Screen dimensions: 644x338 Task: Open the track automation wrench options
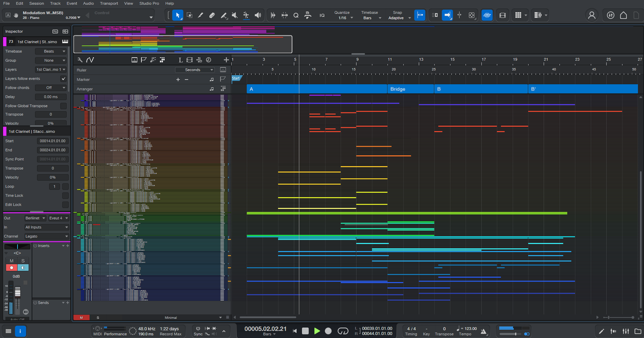(x=80, y=60)
